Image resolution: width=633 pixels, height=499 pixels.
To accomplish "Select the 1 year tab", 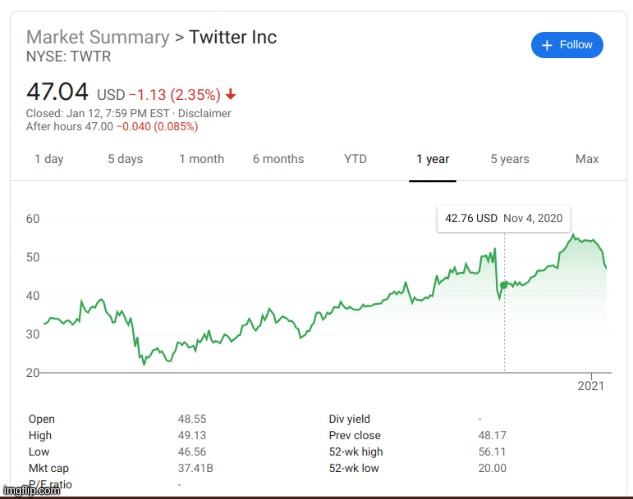I will (433, 159).
